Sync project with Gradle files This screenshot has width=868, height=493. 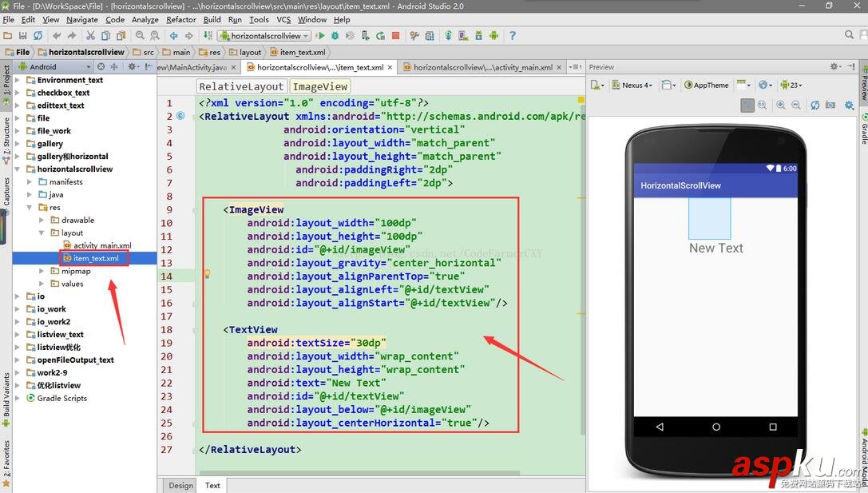coord(449,35)
